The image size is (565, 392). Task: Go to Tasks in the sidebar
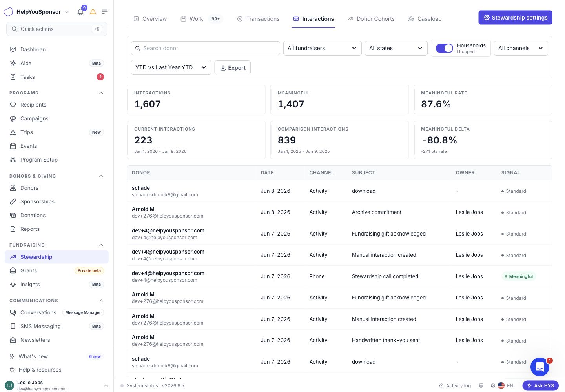pyautogui.click(x=56, y=77)
